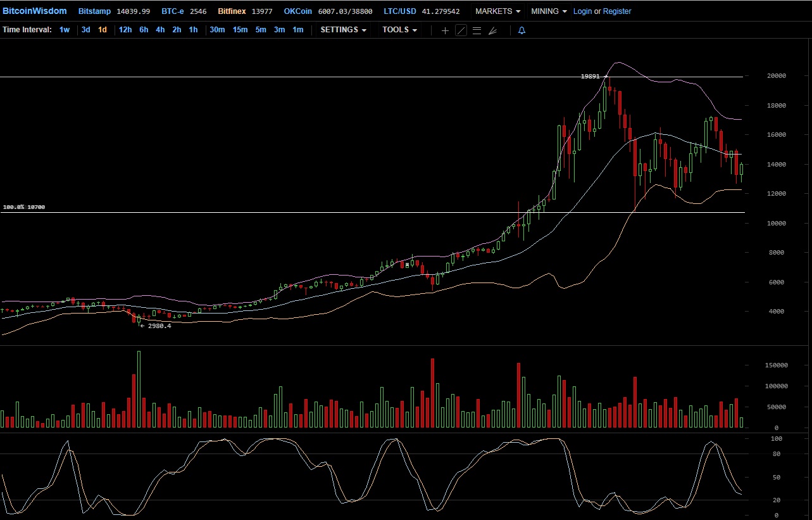Change the interval to 15m

click(240, 30)
